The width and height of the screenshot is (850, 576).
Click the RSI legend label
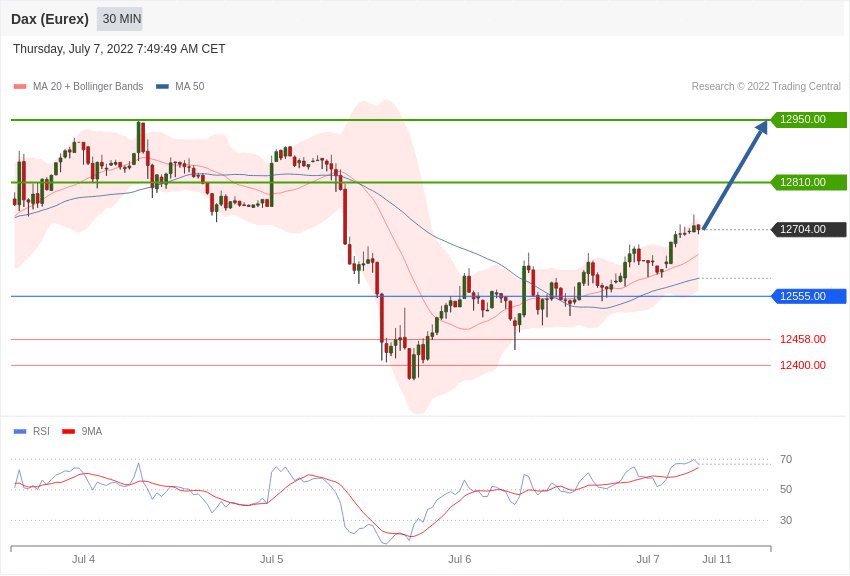tap(41, 431)
